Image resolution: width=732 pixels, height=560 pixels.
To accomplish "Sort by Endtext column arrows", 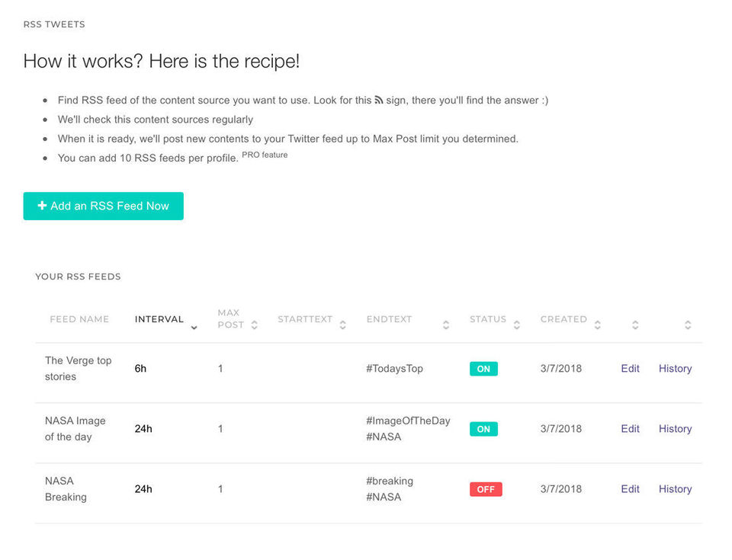I will pos(446,325).
